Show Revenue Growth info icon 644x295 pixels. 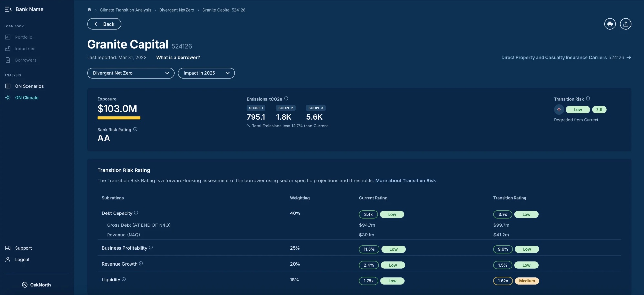(141, 264)
